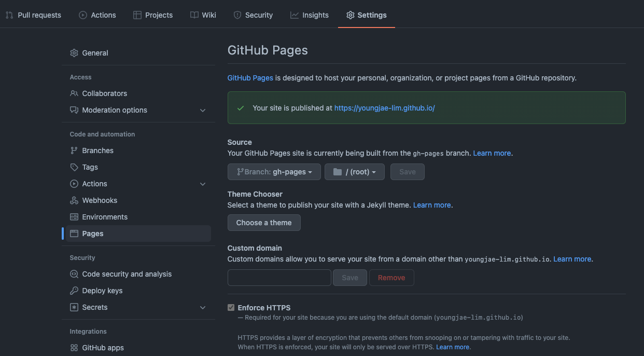
Task: Click the Deploy keys key icon
Action: click(74, 291)
